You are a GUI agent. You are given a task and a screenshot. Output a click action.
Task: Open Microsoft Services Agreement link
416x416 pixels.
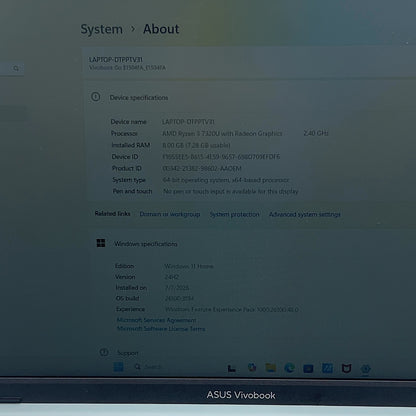coord(156,320)
